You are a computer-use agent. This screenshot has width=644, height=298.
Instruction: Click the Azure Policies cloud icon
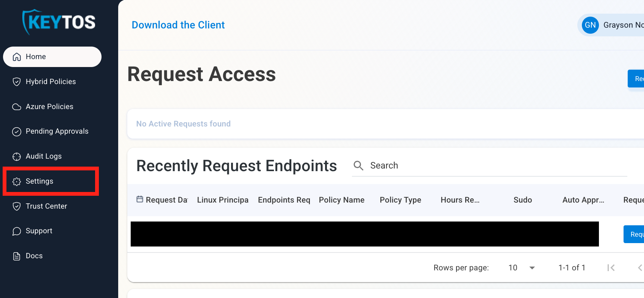pyautogui.click(x=17, y=107)
